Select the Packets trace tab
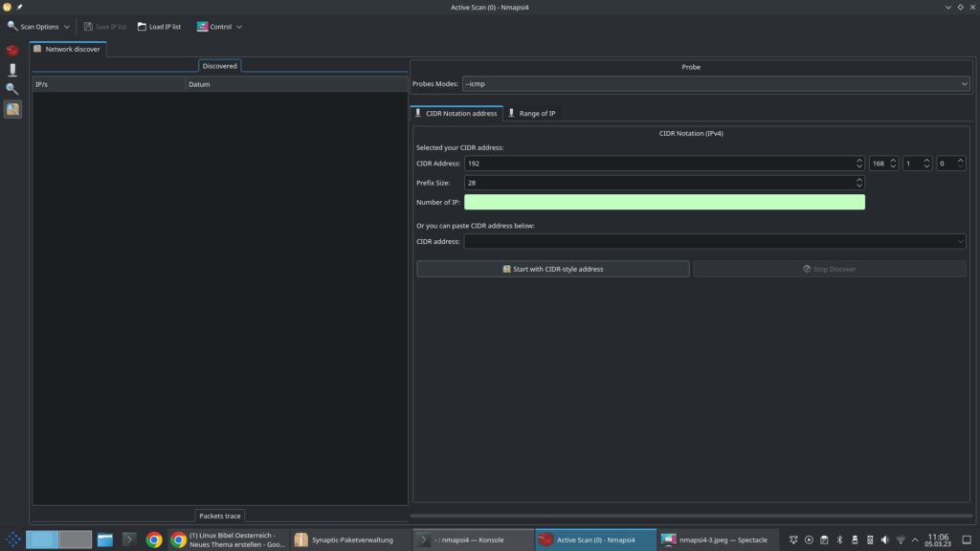Screen dimensions: 980x551 (219, 516)
